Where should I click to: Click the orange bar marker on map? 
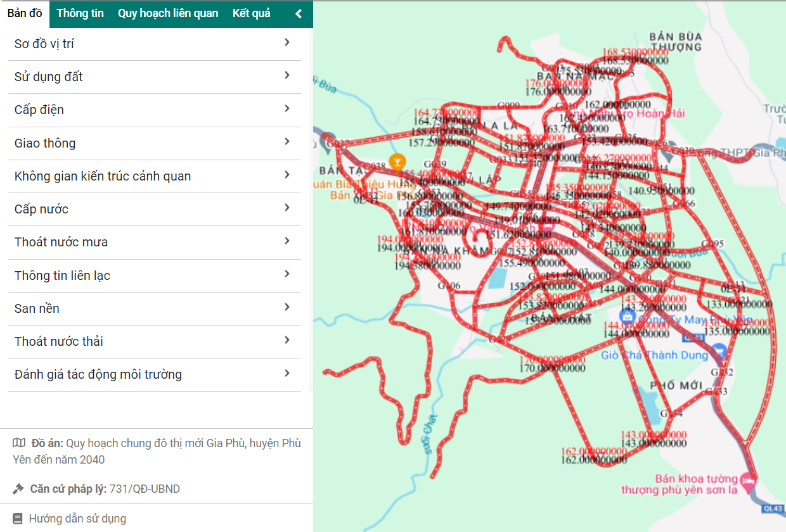397,161
